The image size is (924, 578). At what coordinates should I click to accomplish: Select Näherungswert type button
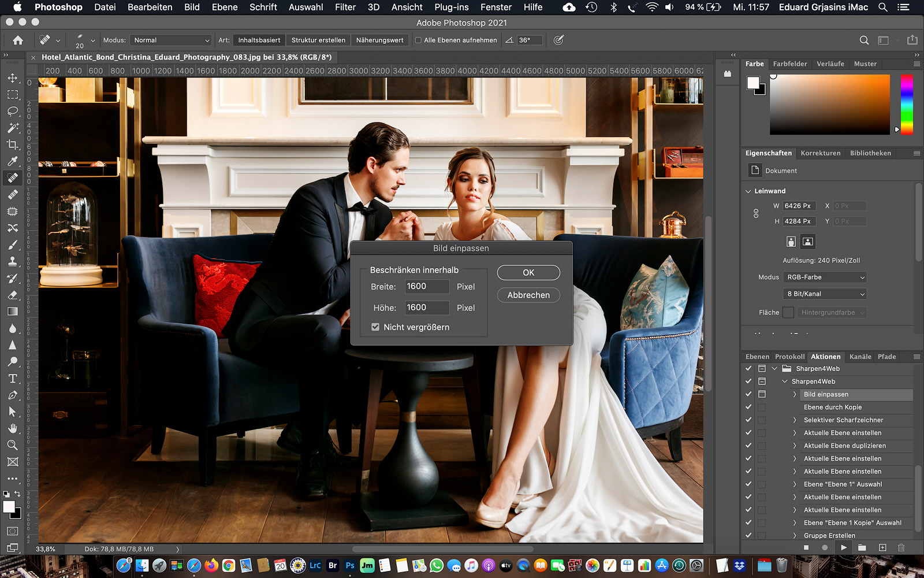(379, 40)
